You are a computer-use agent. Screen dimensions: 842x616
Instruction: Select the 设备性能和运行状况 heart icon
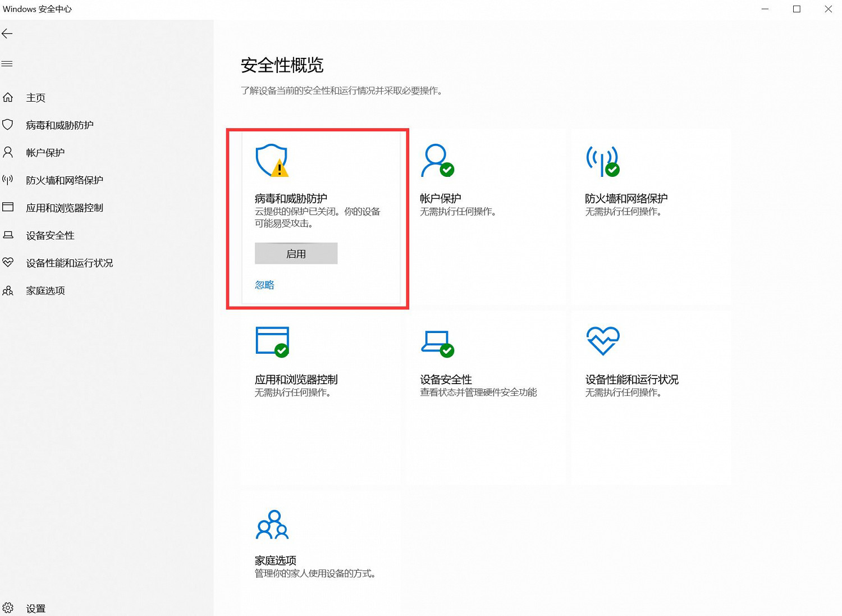click(602, 340)
